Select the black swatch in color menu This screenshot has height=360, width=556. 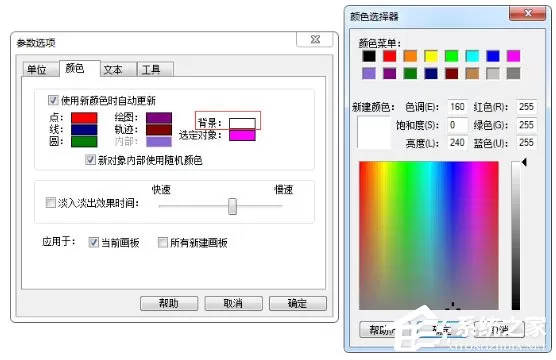tap(369, 56)
